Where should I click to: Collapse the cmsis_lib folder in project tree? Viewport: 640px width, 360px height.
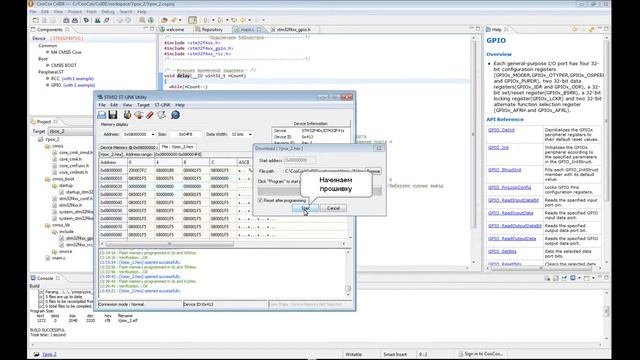coord(48,225)
